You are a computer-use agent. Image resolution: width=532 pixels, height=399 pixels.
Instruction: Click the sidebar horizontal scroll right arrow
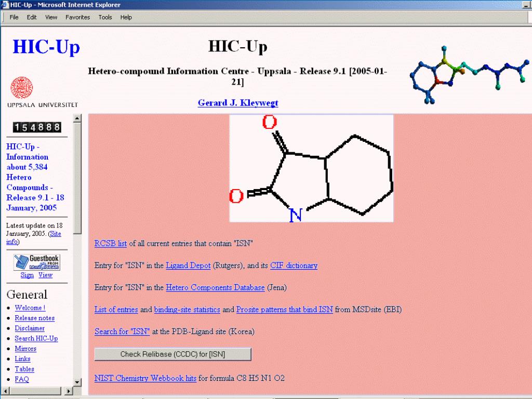pyautogui.click(x=69, y=391)
